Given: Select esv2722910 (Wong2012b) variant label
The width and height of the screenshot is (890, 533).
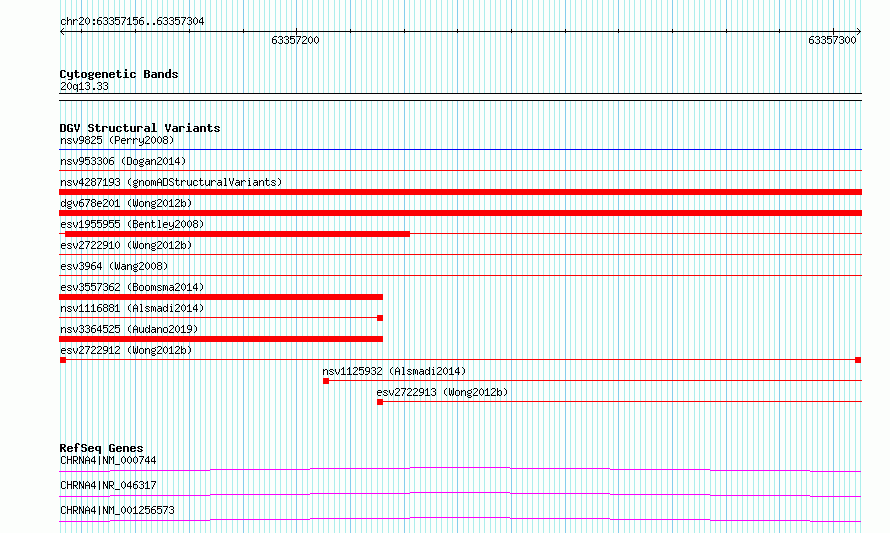Looking at the screenshot, I should [x=126, y=245].
